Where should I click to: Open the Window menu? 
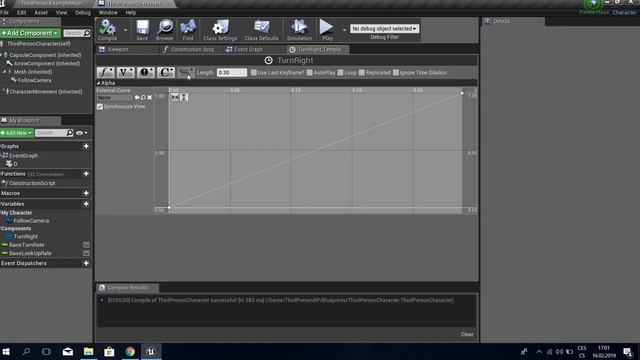(x=108, y=13)
